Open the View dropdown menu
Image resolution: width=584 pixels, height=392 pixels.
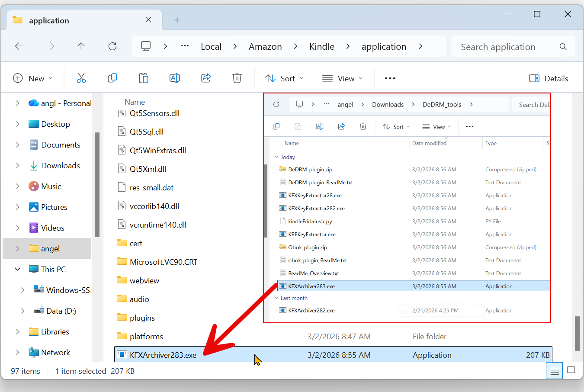pos(343,78)
